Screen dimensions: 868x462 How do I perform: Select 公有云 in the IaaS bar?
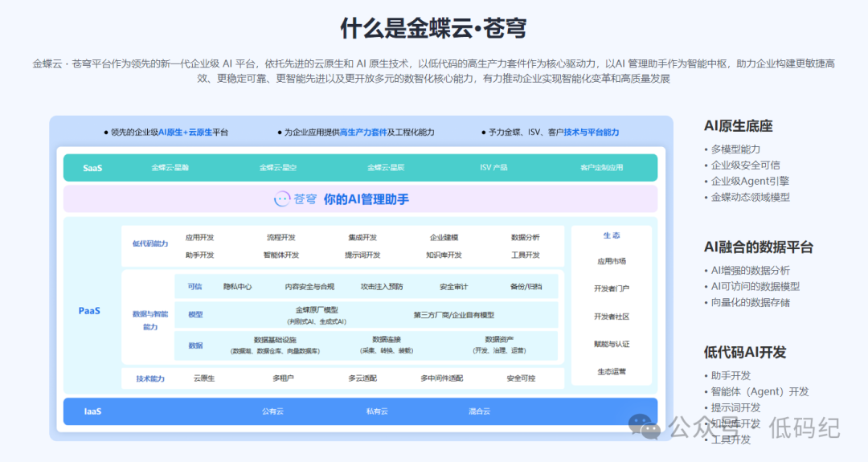tap(272, 411)
